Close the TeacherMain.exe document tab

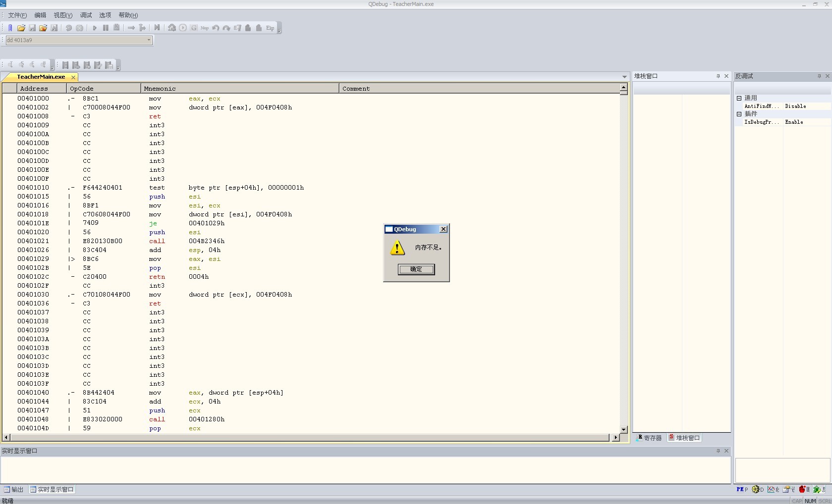[x=73, y=77]
